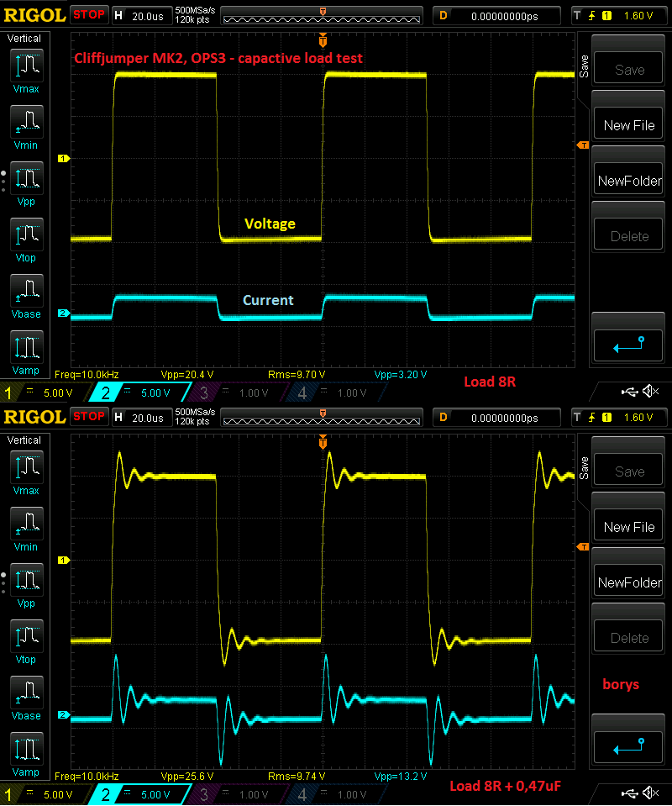672x806 pixels.
Task: Open the D delay readout in the Load 8R capture
Action: click(496, 16)
